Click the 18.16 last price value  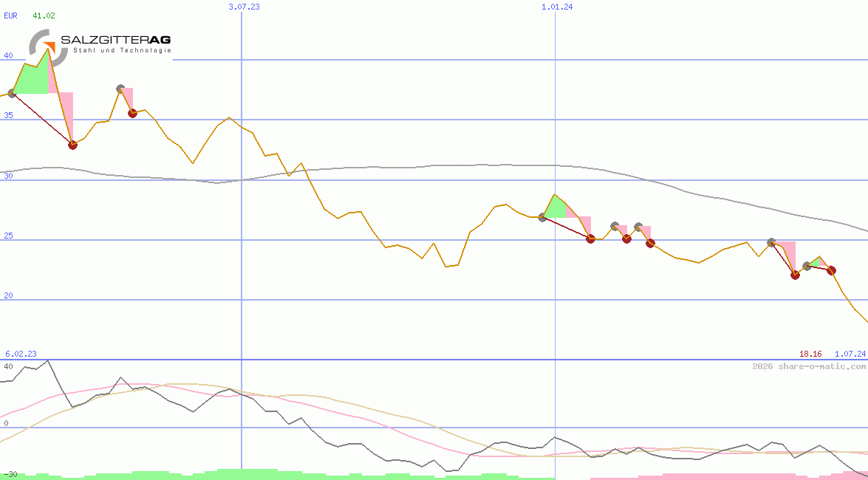point(810,354)
